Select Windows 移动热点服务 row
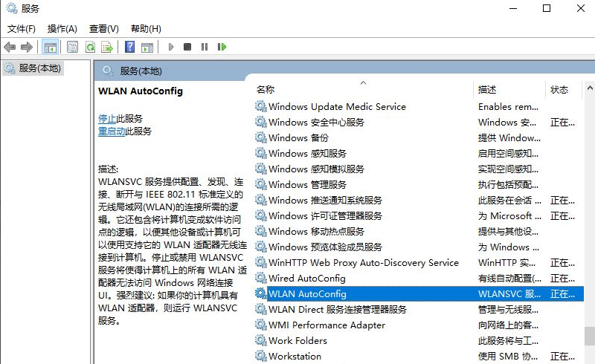Screen dimensions: 595x364 [x=419, y=231]
